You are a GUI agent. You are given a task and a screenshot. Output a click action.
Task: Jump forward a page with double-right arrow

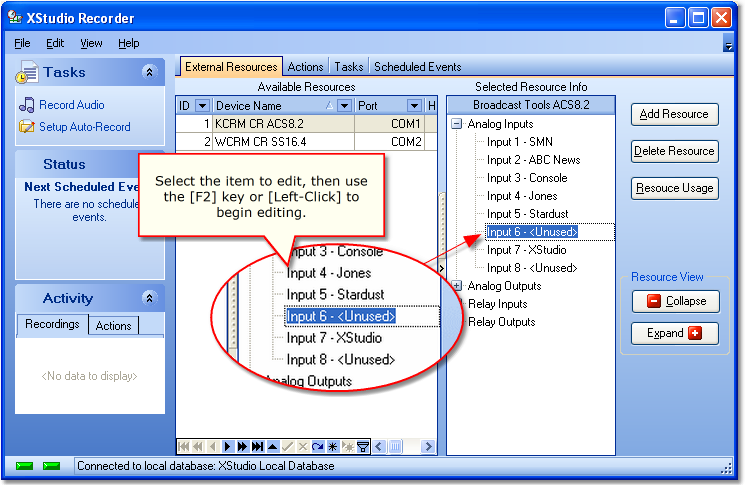242,447
